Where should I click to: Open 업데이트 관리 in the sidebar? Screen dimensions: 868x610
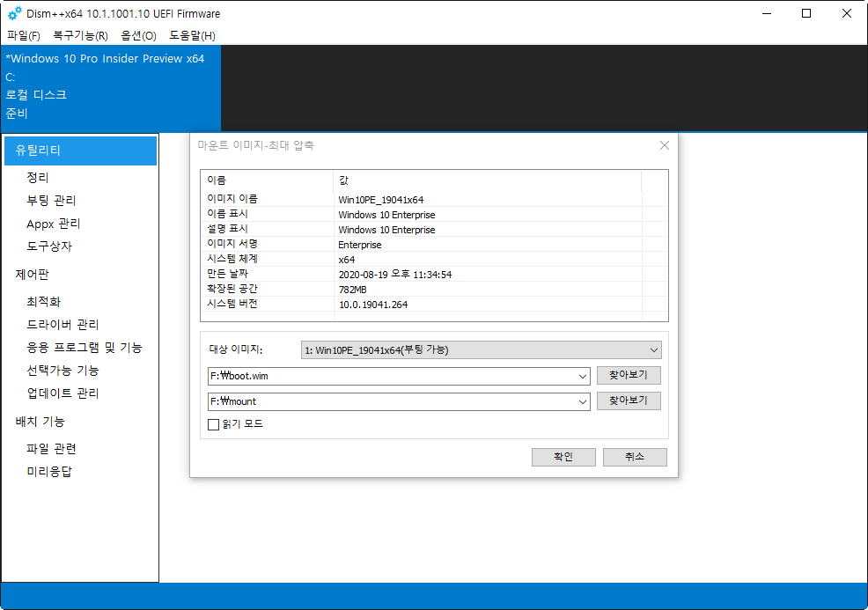[x=63, y=393]
